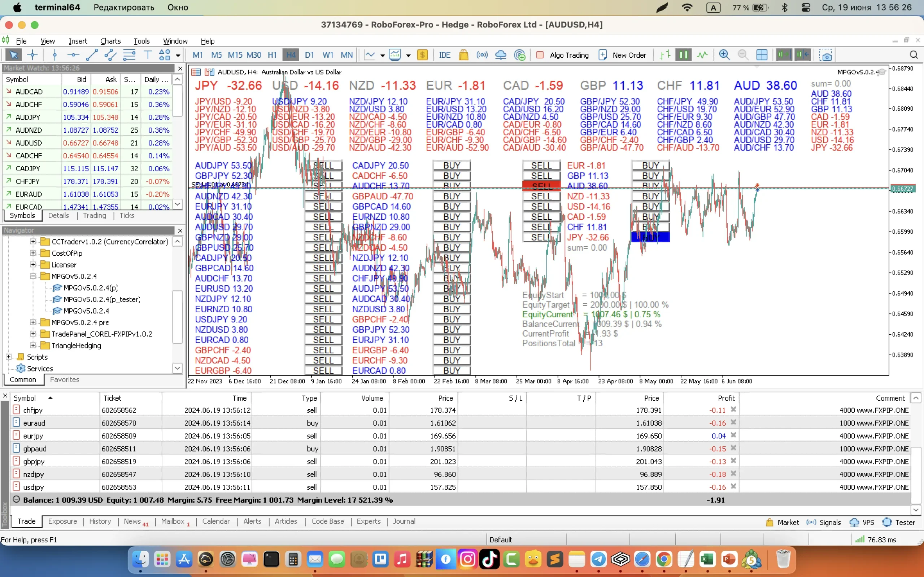The height and width of the screenshot is (577, 924).
Task: Collapse the MPGOv5.0.2.4 folder
Action: pos(33,276)
